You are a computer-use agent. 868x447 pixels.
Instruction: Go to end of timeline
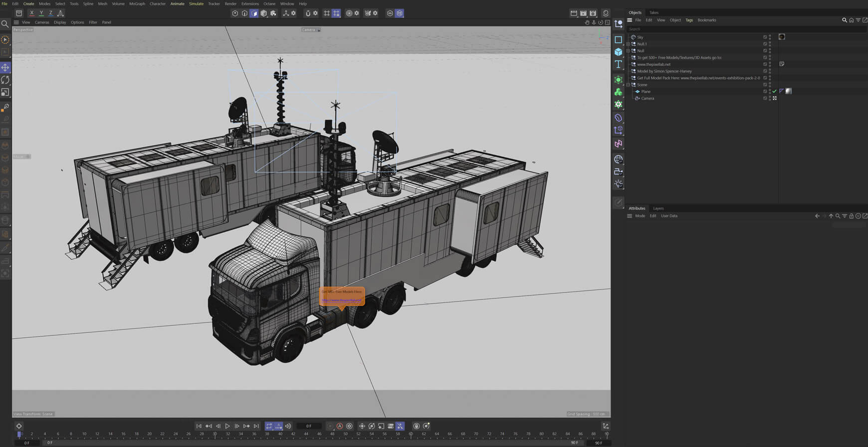click(256, 426)
